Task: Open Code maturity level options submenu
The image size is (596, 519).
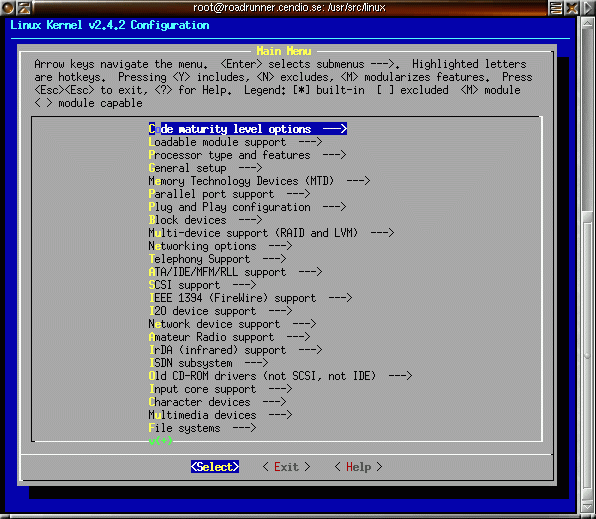Action: (247, 129)
